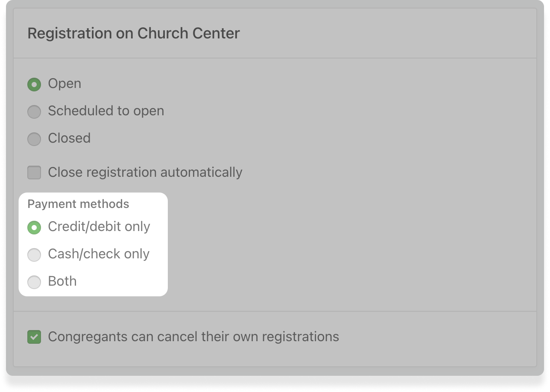Set registration to Closed via radio button

tap(34, 139)
